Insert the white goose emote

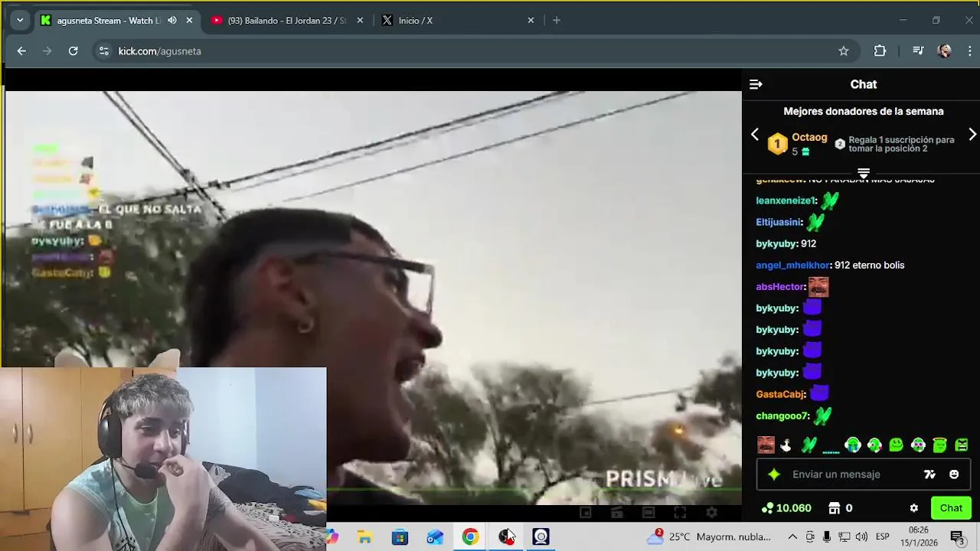click(x=786, y=445)
